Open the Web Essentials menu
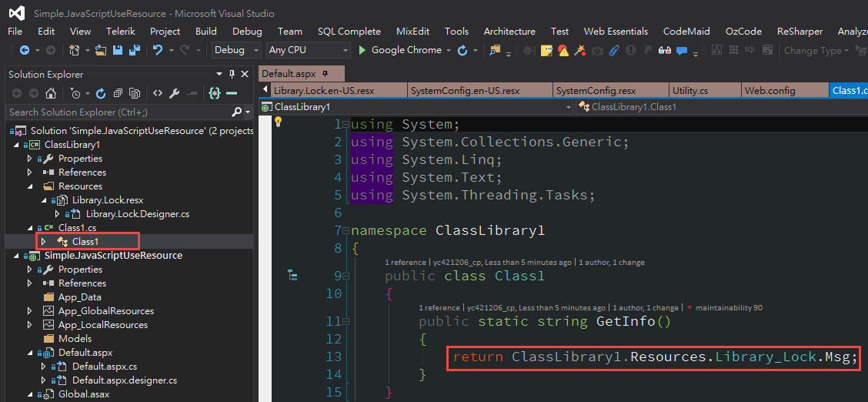Image resolution: width=868 pixels, height=402 pixels. coord(616,32)
